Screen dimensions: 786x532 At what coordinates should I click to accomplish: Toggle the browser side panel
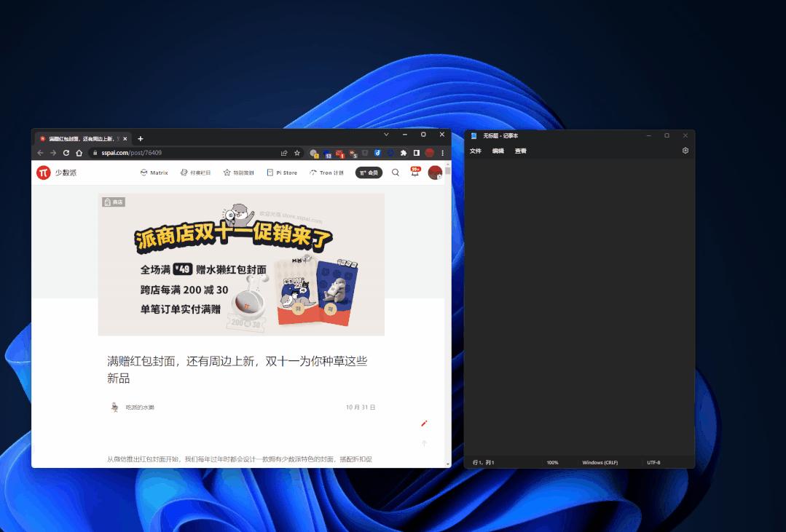pyautogui.click(x=417, y=153)
